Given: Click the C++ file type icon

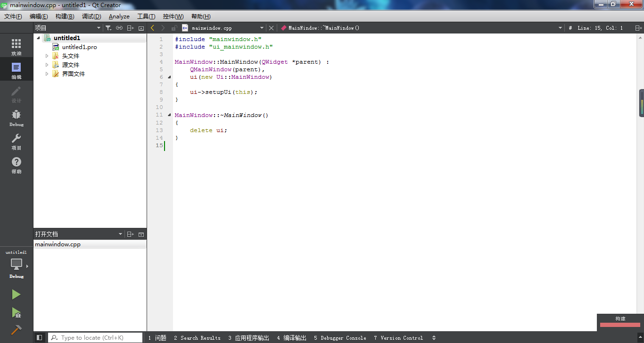Looking at the screenshot, I should pos(185,28).
